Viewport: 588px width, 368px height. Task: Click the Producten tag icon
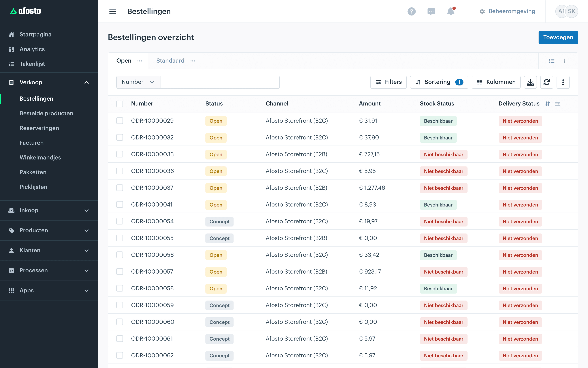click(11, 230)
